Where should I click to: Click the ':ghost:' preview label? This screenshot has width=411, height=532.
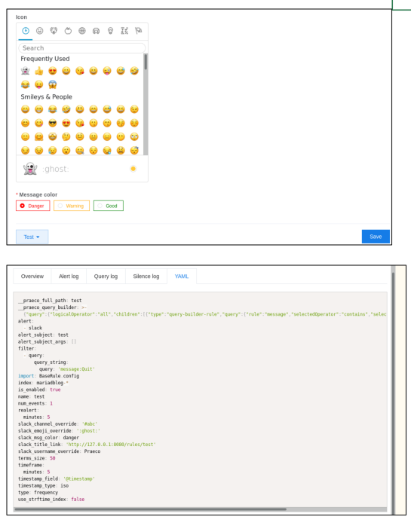pos(56,169)
